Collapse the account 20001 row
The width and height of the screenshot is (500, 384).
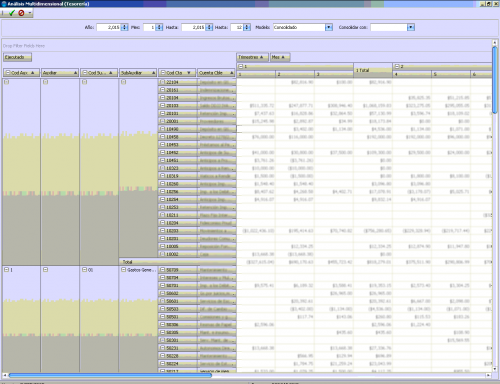[162, 121]
